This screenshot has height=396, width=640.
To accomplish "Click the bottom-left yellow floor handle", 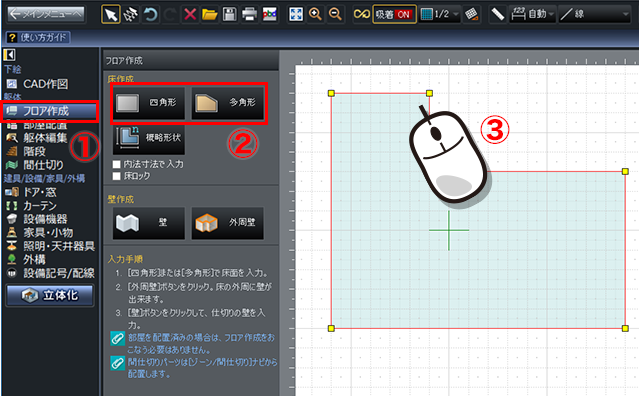I will point(331,328).
